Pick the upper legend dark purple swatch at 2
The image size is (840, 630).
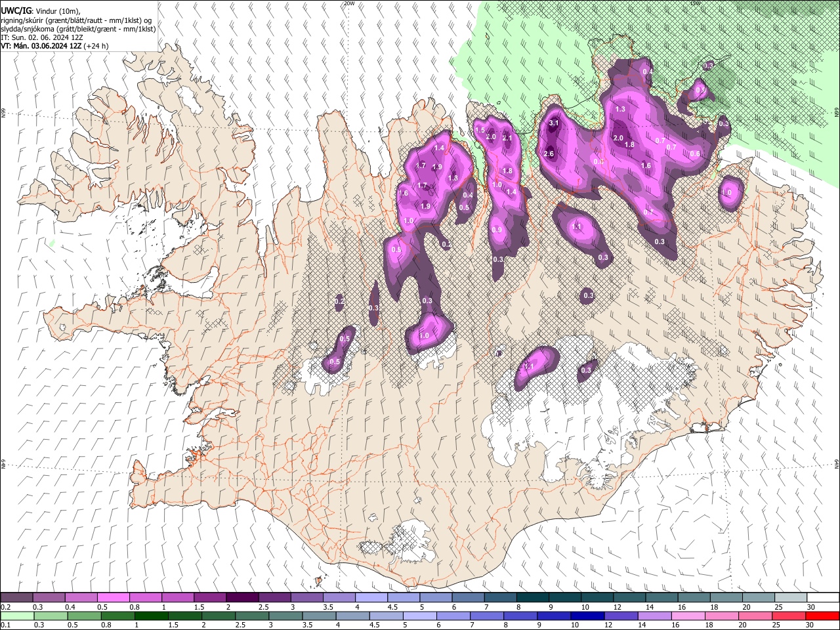tap(242, 598)
